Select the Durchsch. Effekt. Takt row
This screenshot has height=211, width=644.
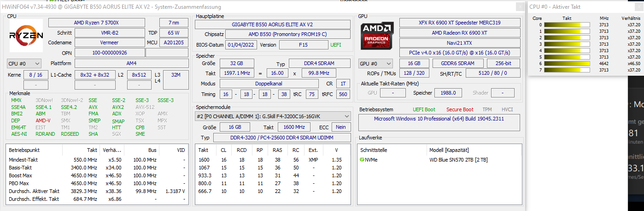coord(97,199)
